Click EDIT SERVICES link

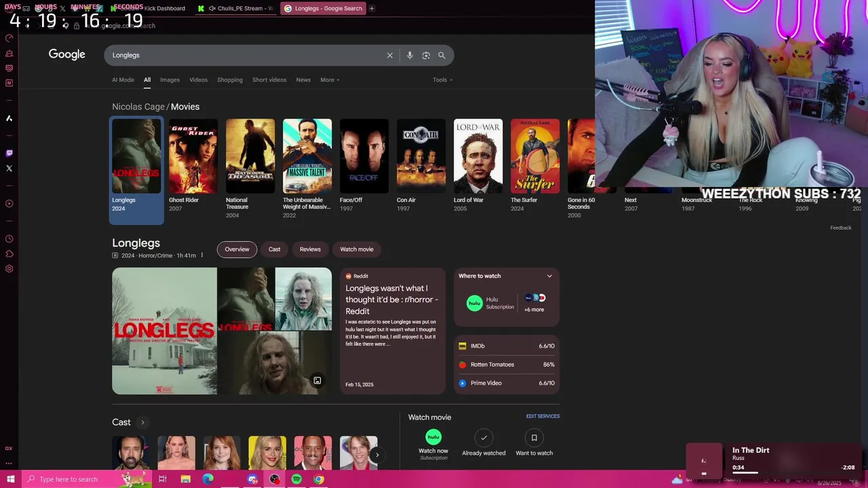(542, 416)
